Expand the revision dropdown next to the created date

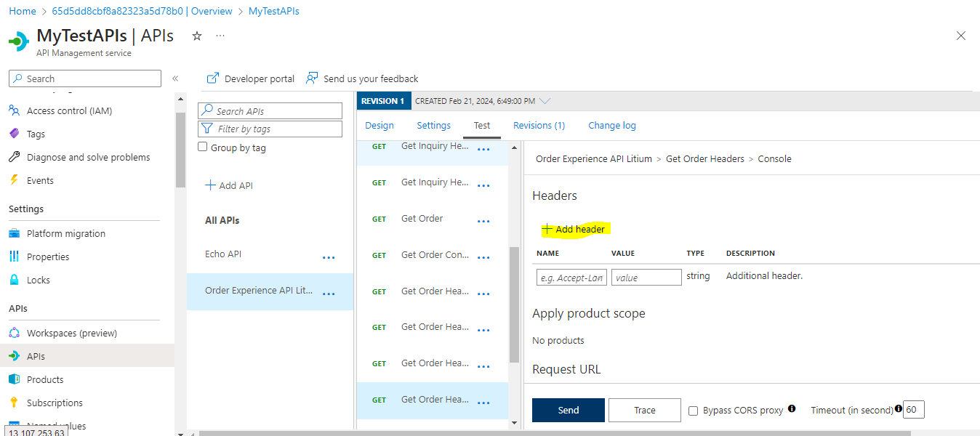click(x=545, y=101)
